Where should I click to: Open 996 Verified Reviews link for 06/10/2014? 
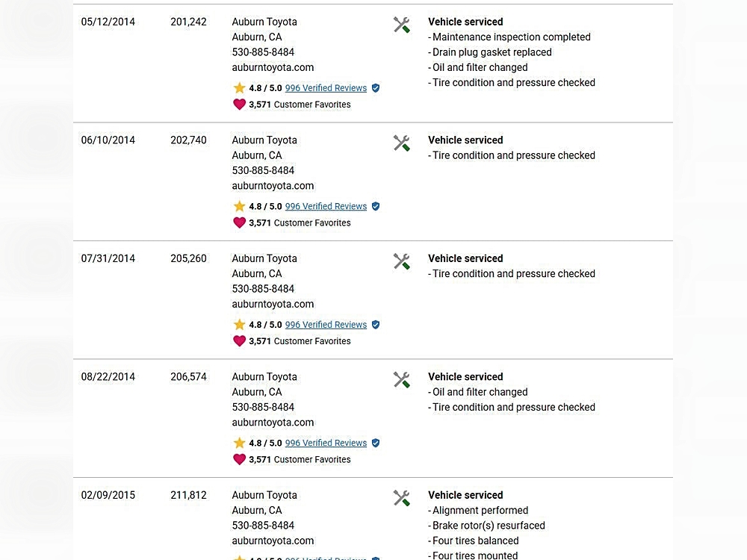click(x=326, y=206)
